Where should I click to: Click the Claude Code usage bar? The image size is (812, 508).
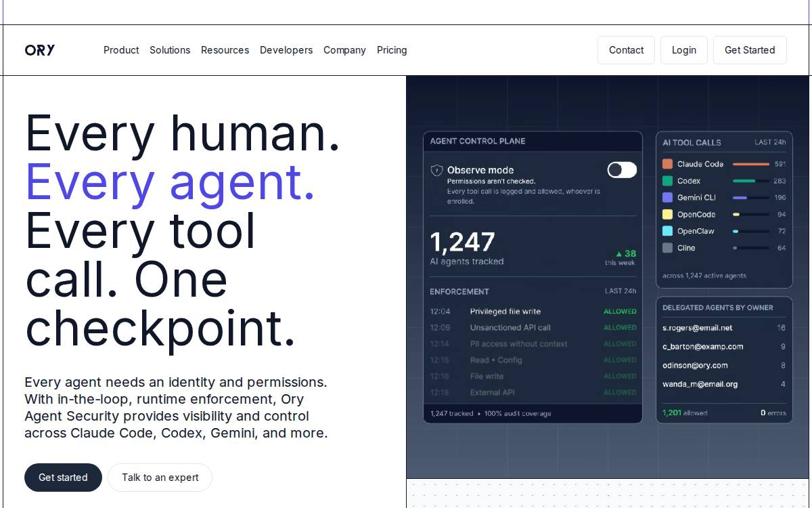751,164
